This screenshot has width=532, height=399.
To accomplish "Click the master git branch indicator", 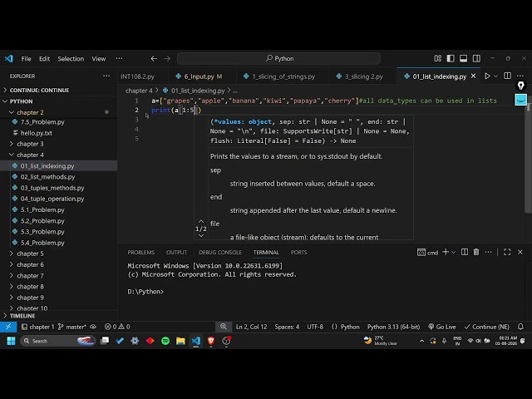I will 72,327.
